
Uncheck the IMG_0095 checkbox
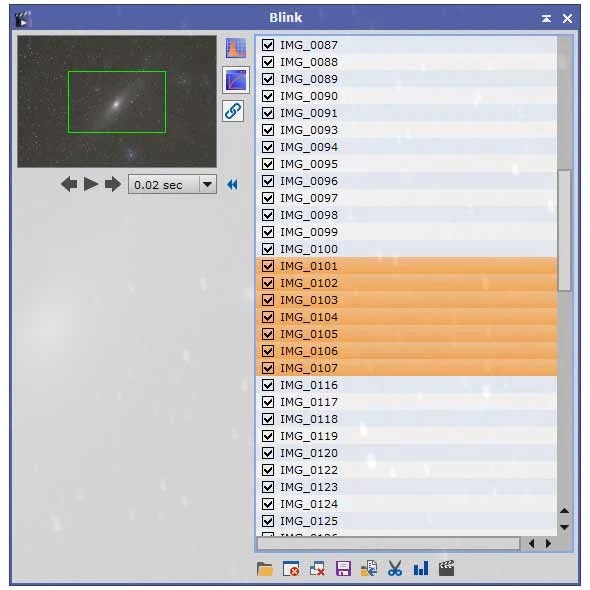(x=268, y=164)
